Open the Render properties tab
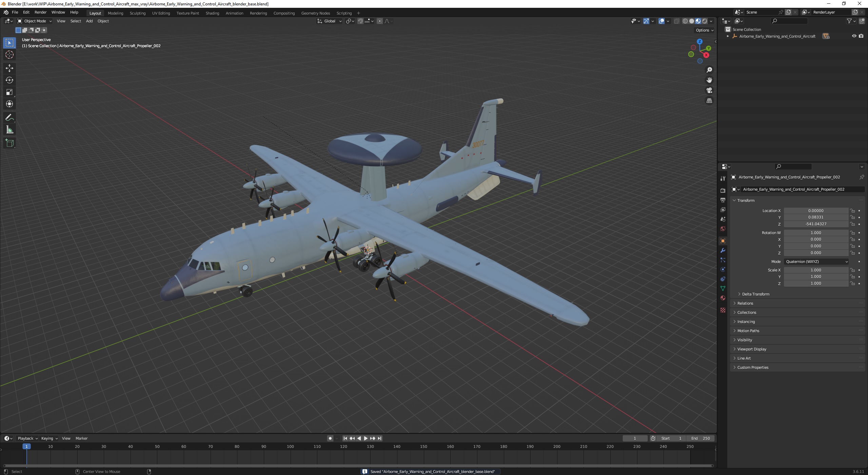This screenshot has width=868, height=475. click(x=723, y=190)
